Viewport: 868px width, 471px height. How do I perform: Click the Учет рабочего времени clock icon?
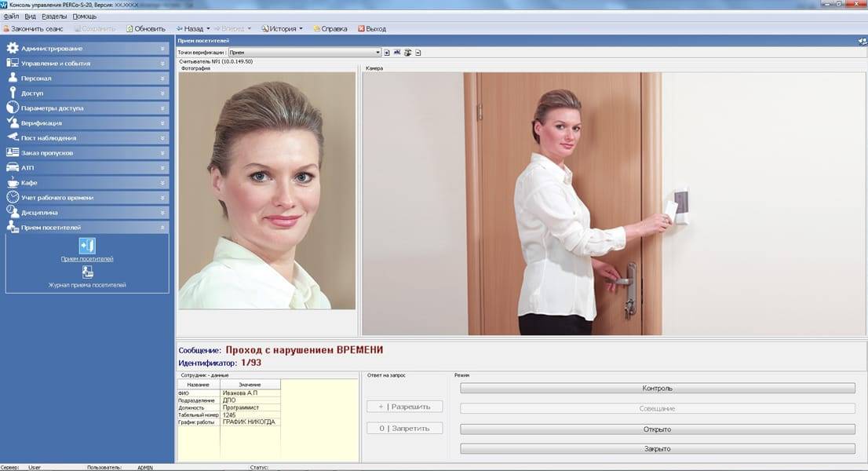[x=13, y=197]
